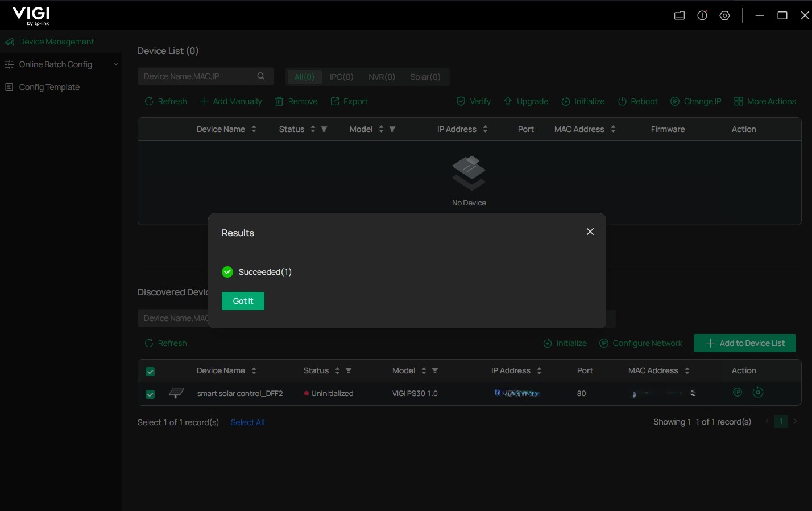The height and width of the screenshot is (511, 812).
Task: Click the Got It button
Action: pyautogui.click(x=243, y=301)
